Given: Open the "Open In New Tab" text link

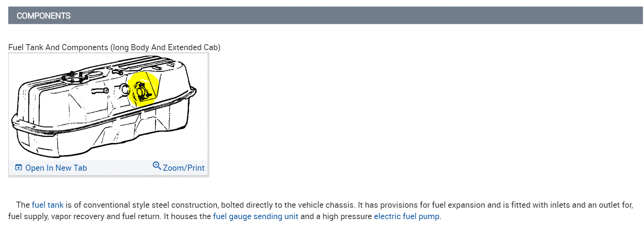Looking at the screenshot, I should [56, 168].
